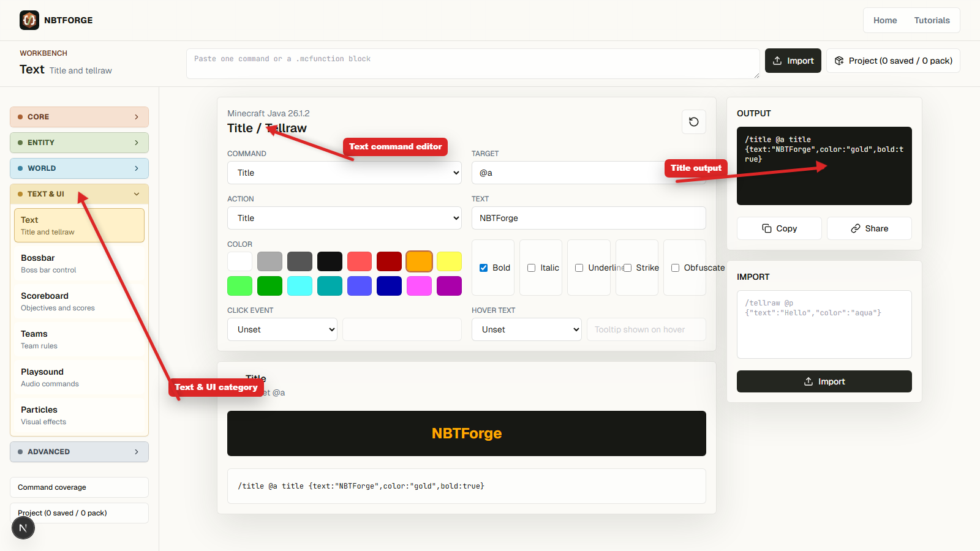
Task: Expand the Core category
Action: point(79,117)
